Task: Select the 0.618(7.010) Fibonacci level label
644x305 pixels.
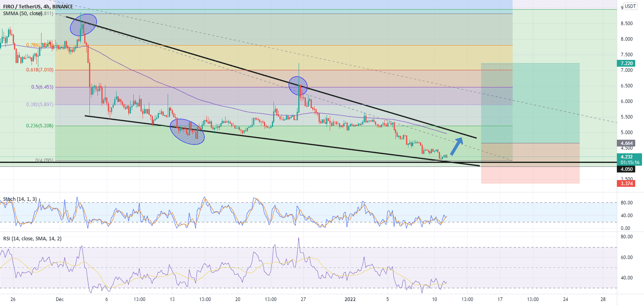Action: click(40, 69)
